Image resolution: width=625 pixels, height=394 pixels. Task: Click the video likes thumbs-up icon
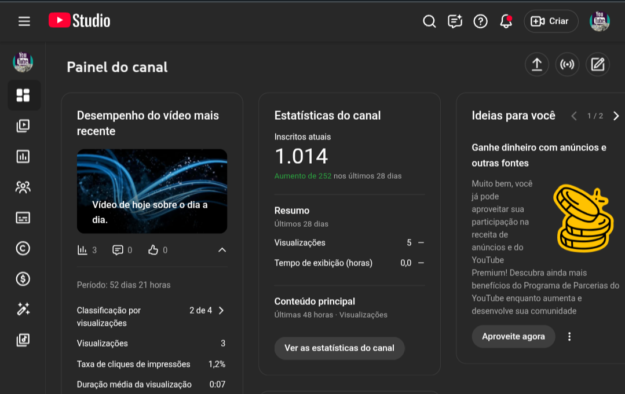[153, 250]
